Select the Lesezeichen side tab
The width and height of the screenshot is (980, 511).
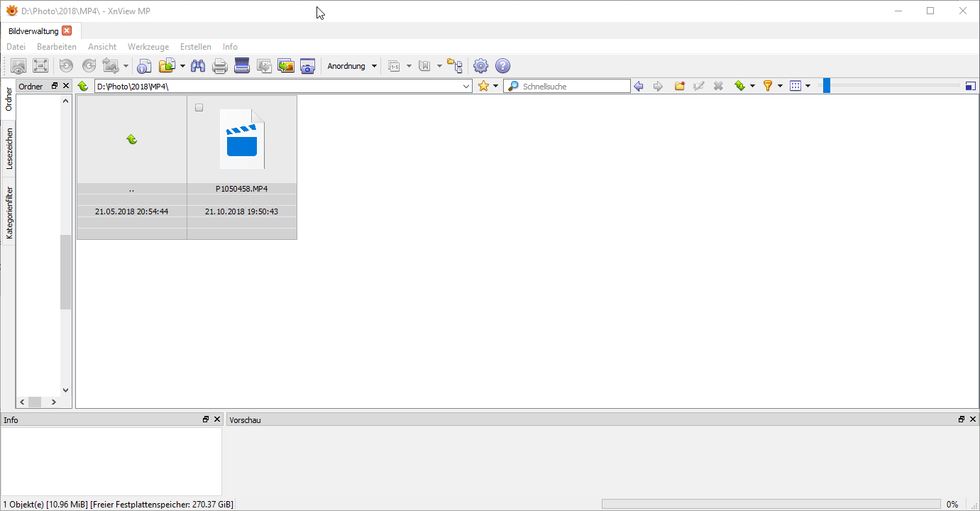pyautogui.click(x=8, y=149)
